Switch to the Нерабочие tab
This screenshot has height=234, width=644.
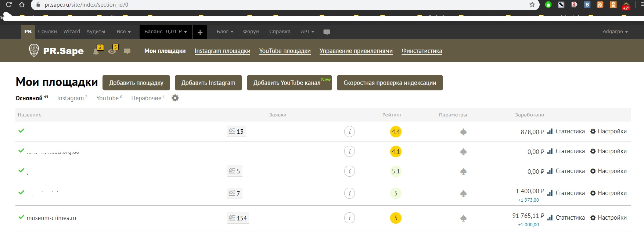[148, 98]
